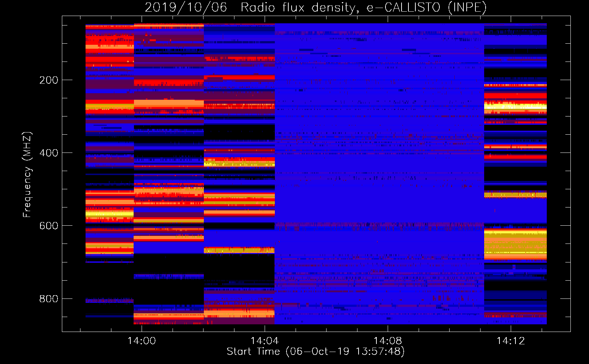This screenshot has width=589, height=364.
Task: Click the plot title 'Radio flux density, e-CALLISTO (INPE)'
Action: click(364, 7)
